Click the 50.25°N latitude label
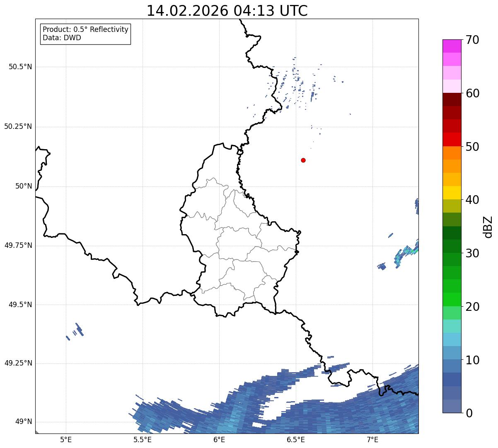This screenshot has height=448, width=498. coord(18,126)
